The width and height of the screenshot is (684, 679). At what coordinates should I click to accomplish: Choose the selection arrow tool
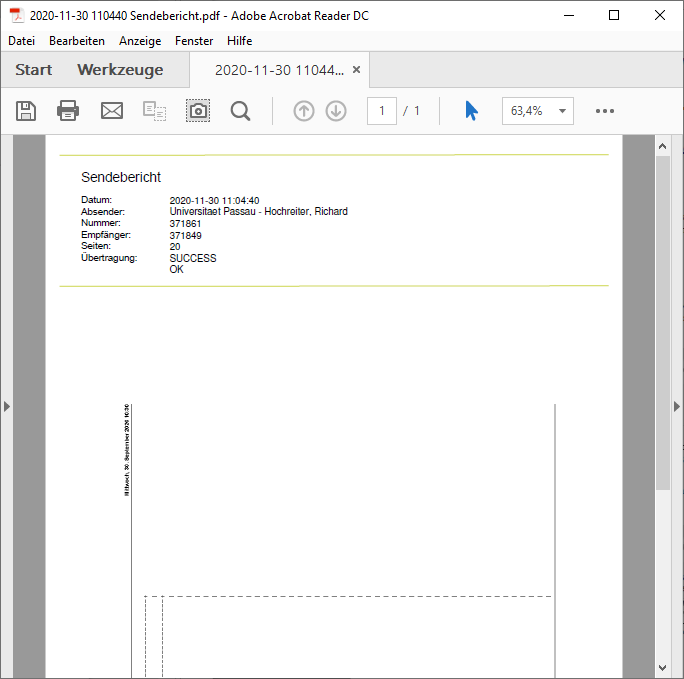472,111
